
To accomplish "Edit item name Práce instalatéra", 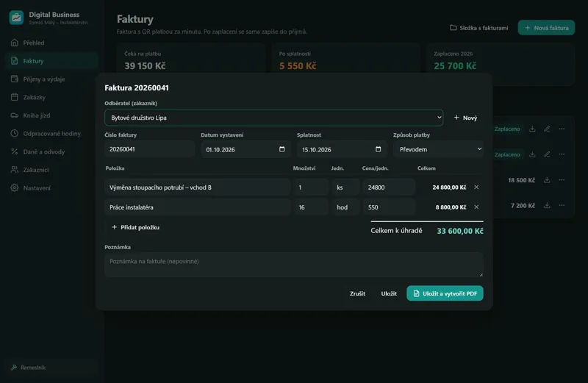I will tap(198, 207).
